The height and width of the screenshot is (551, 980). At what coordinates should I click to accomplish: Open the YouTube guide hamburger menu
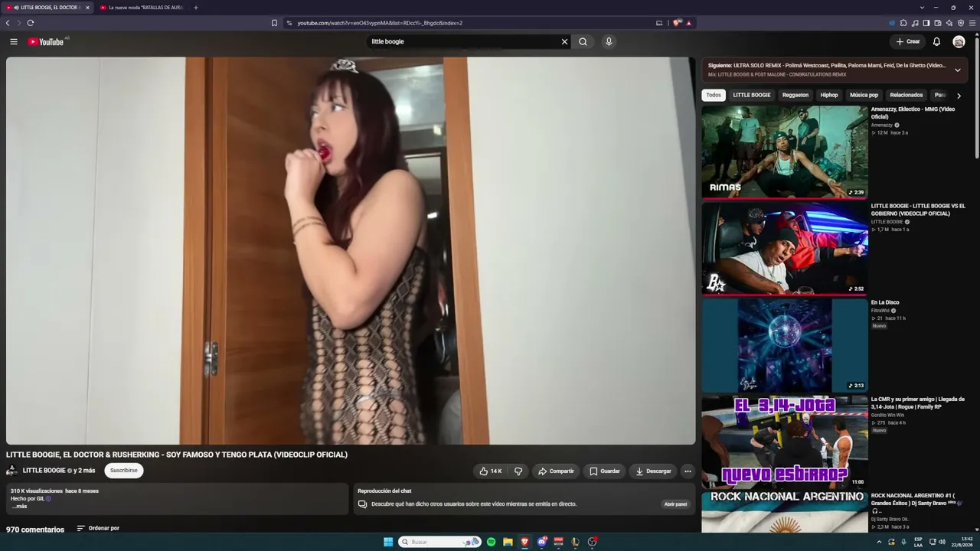13,41
